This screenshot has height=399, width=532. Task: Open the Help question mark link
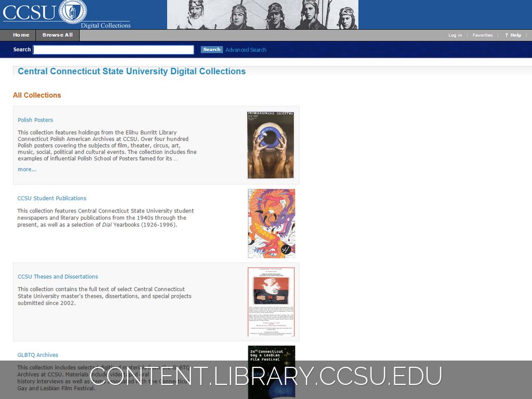point(513,35)
